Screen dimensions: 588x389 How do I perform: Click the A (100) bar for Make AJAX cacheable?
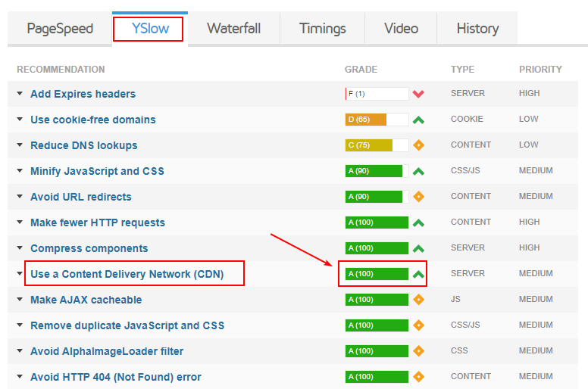click(377, 300)
